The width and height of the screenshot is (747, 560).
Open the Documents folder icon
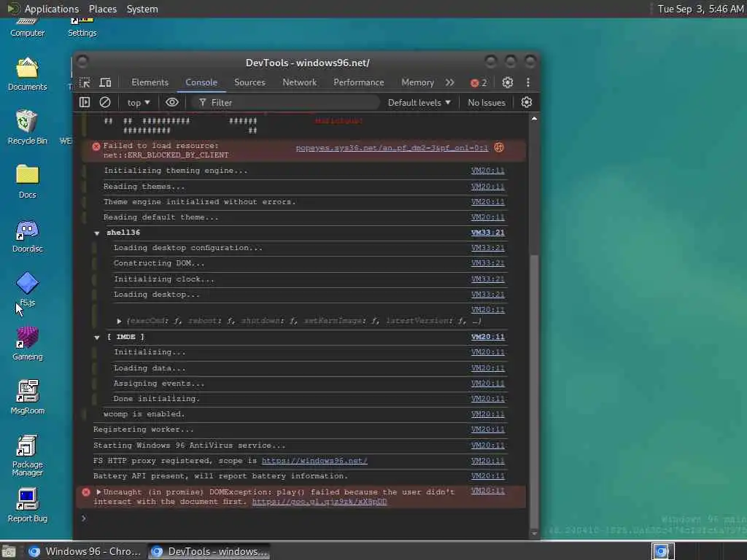27,74
